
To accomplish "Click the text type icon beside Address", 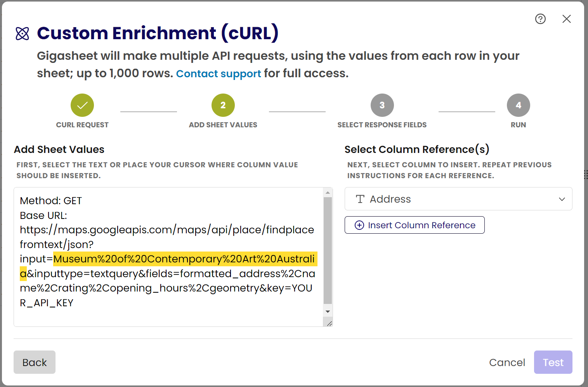I will pyautogui.click(x=360, y=199).
